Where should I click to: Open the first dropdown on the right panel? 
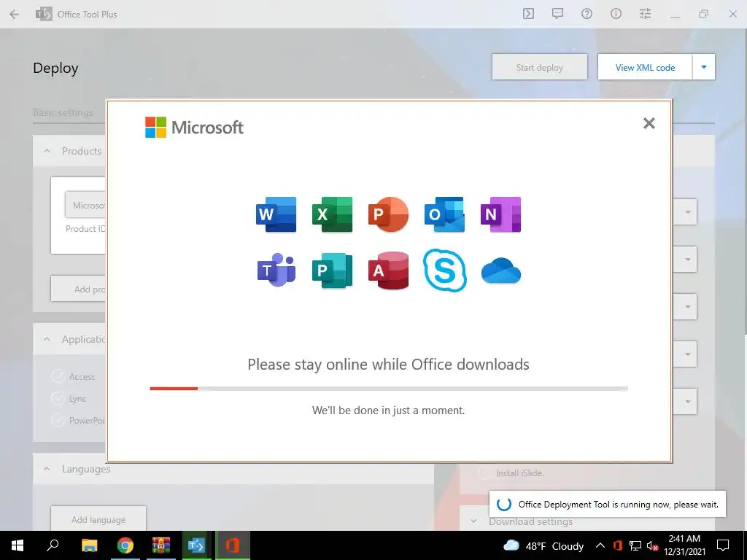[685, 212]
